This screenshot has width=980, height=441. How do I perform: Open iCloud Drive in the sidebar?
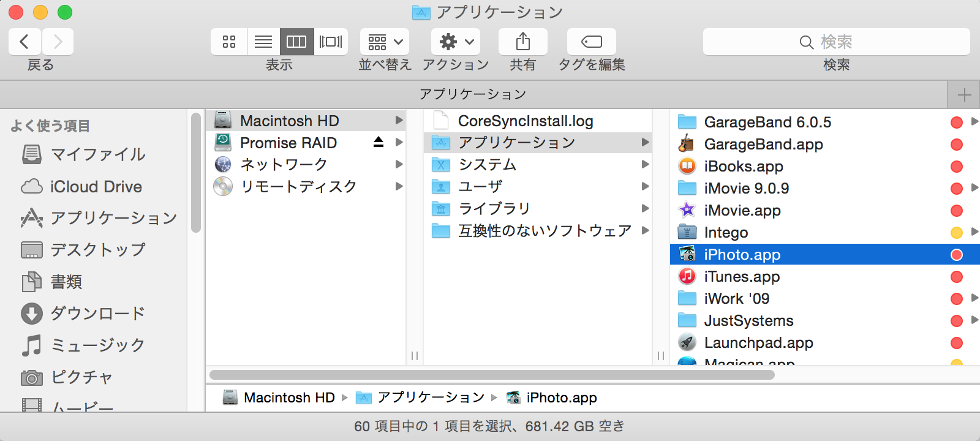[96, 186]
